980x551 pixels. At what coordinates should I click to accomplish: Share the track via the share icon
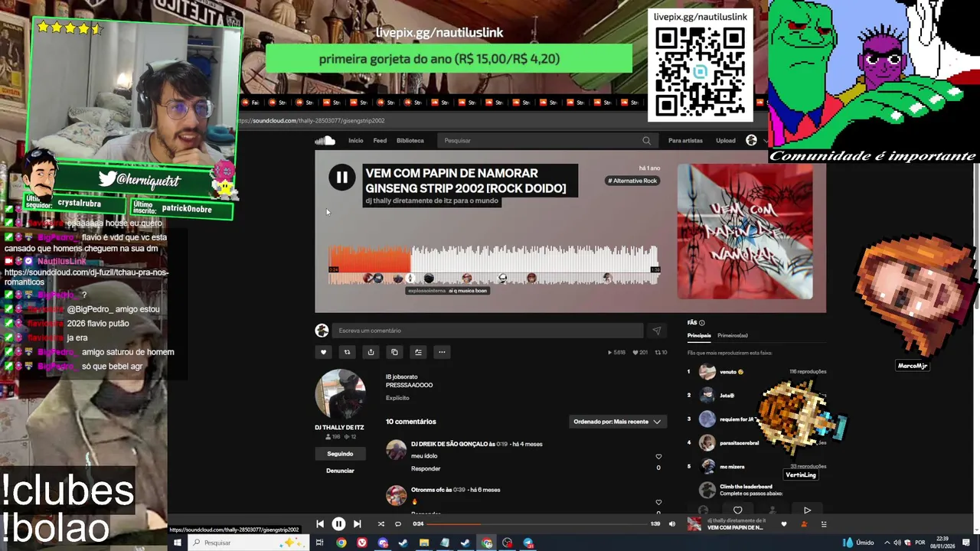pyautogui.click(x=371, y=352)
